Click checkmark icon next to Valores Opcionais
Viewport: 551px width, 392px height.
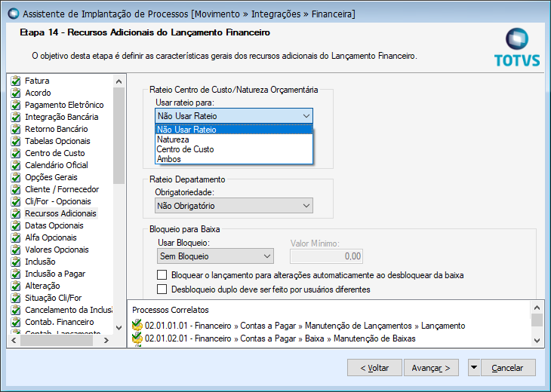(x=15, y=250)
